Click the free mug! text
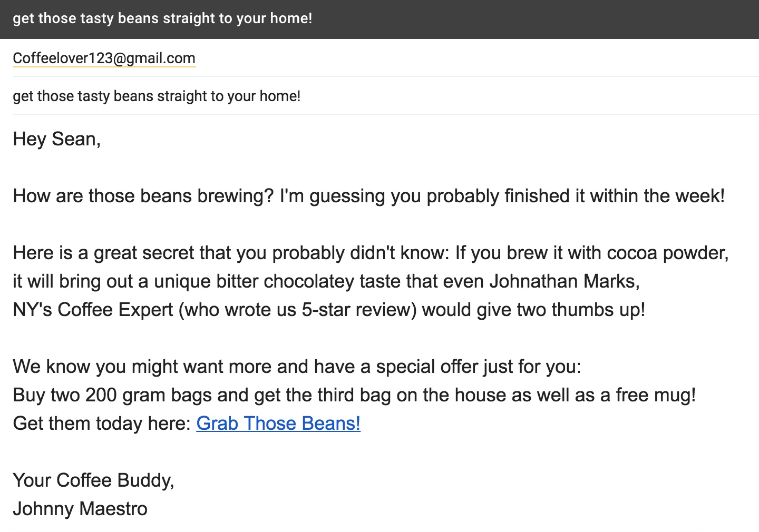The image size is (759, 532). point(656,395)
